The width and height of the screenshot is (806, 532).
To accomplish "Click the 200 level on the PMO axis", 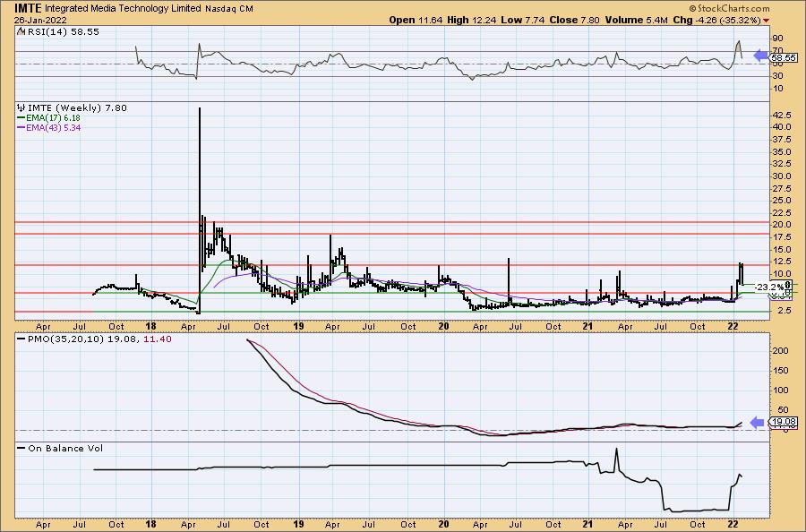I will click(x=780, y=350).
